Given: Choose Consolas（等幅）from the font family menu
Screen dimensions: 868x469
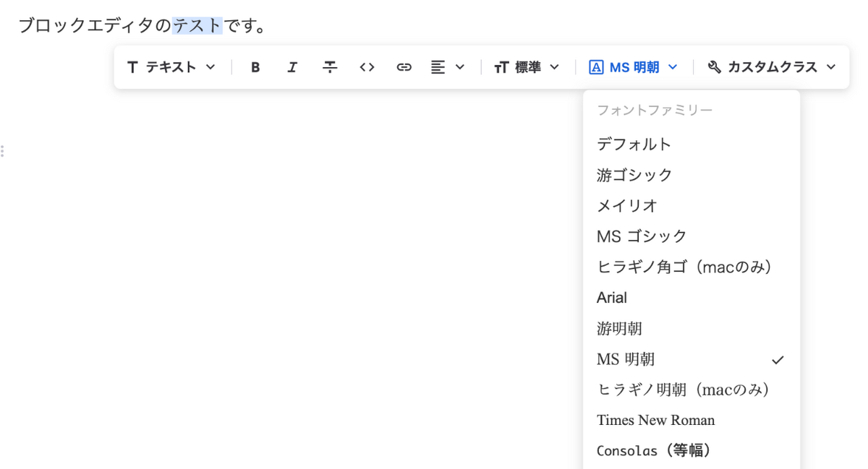Looking at the screenshot, I should tap(652, 449).
